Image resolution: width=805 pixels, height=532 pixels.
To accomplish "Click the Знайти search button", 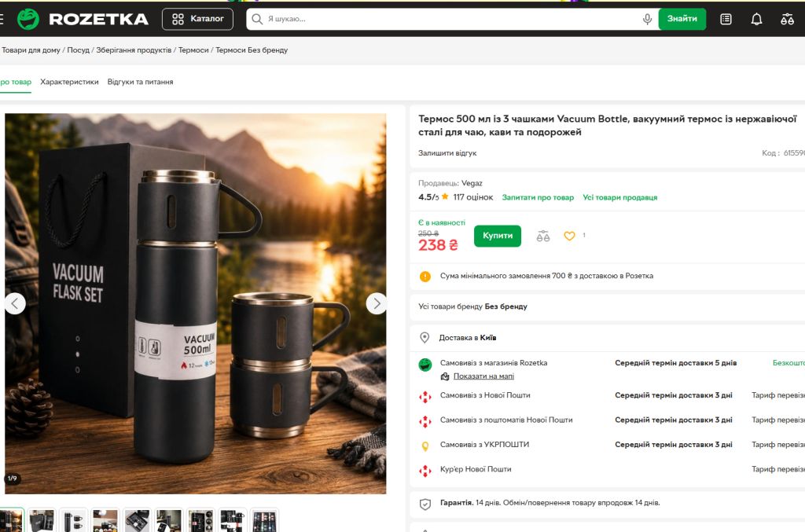I will 682,19.
